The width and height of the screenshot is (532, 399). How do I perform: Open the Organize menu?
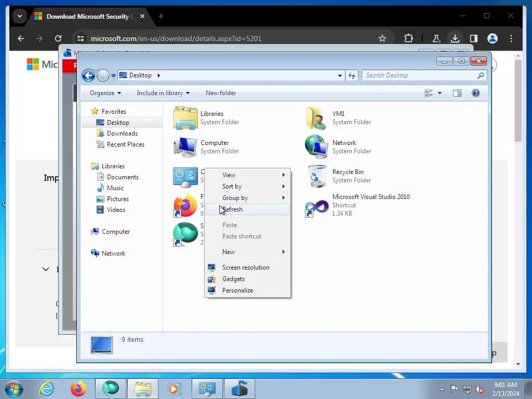pyautogui.click(x=105, y=93)
